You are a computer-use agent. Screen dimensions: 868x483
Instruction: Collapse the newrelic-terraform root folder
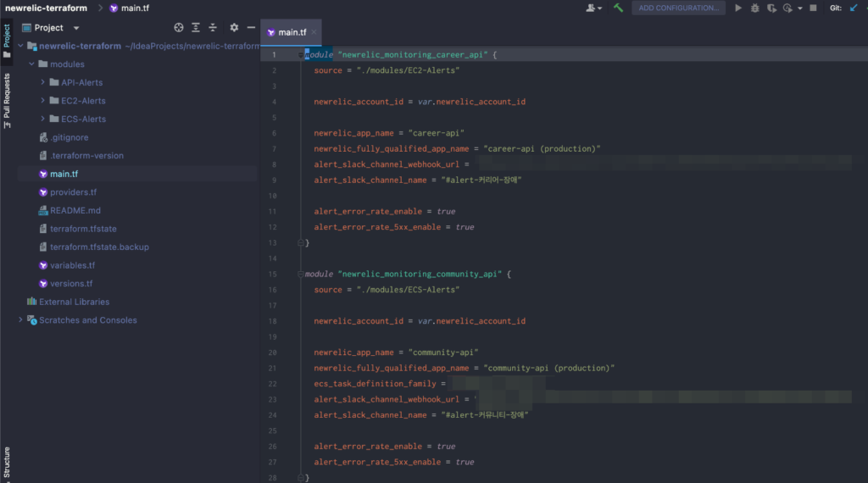[x=20, y=46]
